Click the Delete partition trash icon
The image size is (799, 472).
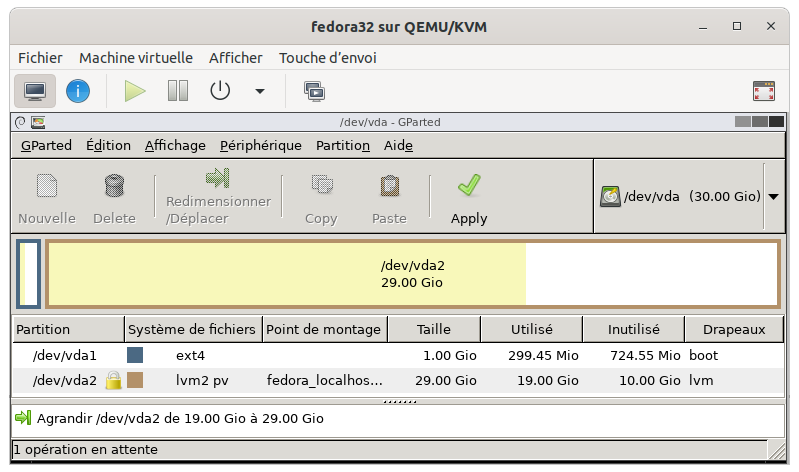pyautogui.click(x=114, y=186)
